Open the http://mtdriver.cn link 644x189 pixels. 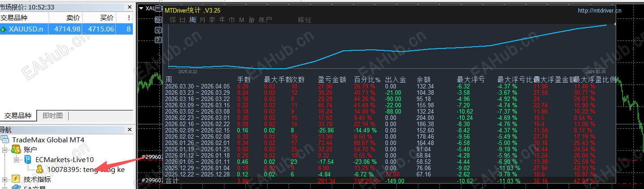point(600,10)
